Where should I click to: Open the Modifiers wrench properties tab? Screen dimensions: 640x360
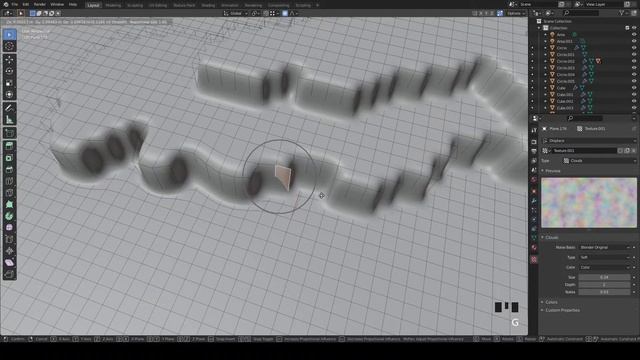tap(534, 200)
